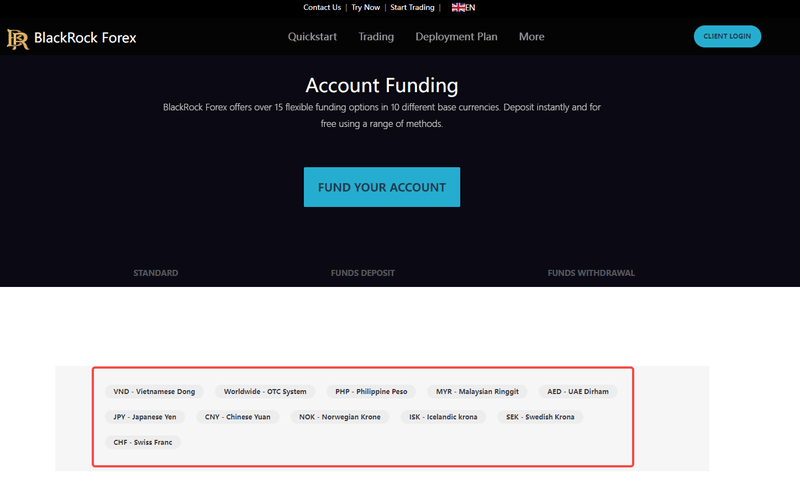Image resolution: width=800 pixels, height=479 pixels.
Task: Click the FUND YOUR ACCOUNT button
Action: [382, 187]
